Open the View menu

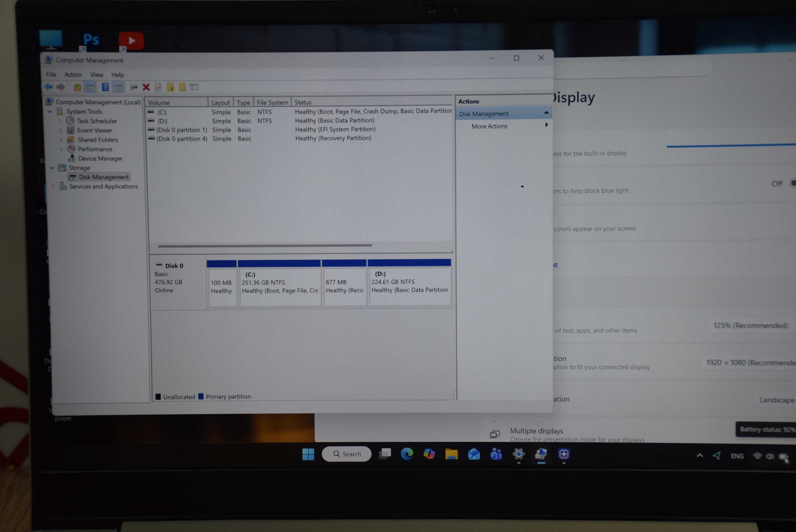tap(96, 75)
